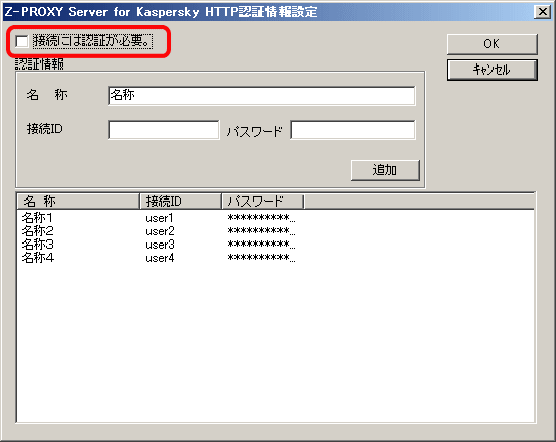
Task: Sort list by 接続ID column header
Action: [x=180, y=201]
